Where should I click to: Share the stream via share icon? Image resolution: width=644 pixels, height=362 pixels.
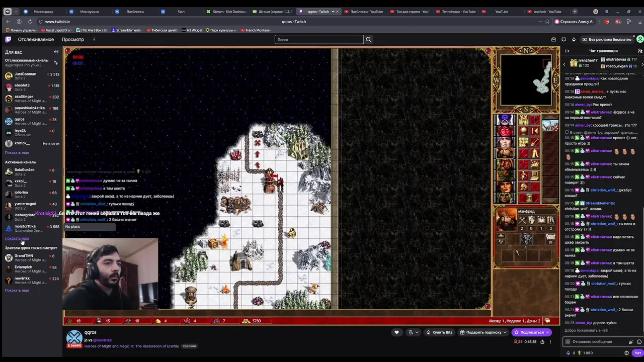point(542,342)
